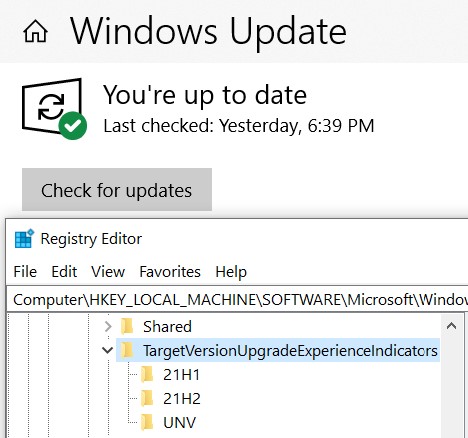Collapse the TargetVersionUpgradeExperienceIndicators key
Viewport: 468px width, 438px height.
pyautogui.click(x=107, y=350)
